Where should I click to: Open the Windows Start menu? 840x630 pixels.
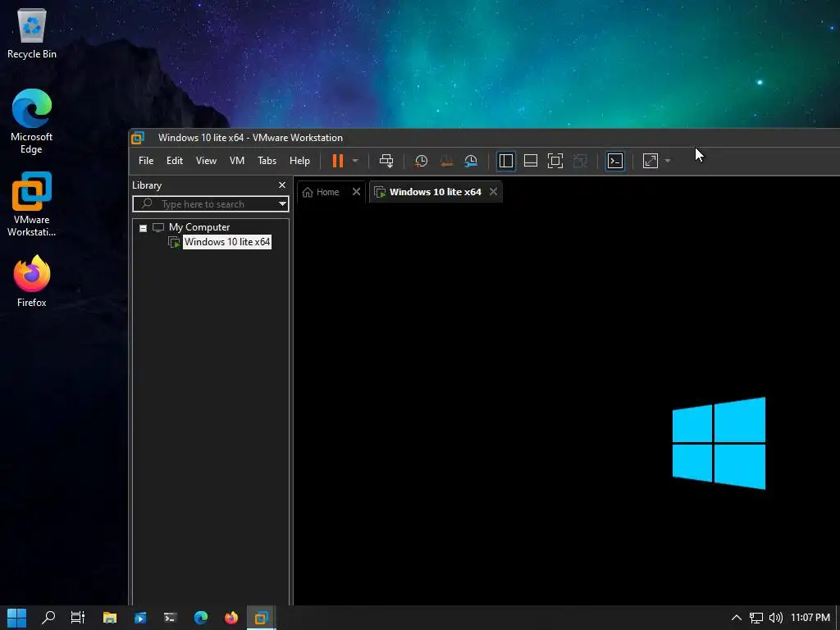tap(16, 618)
